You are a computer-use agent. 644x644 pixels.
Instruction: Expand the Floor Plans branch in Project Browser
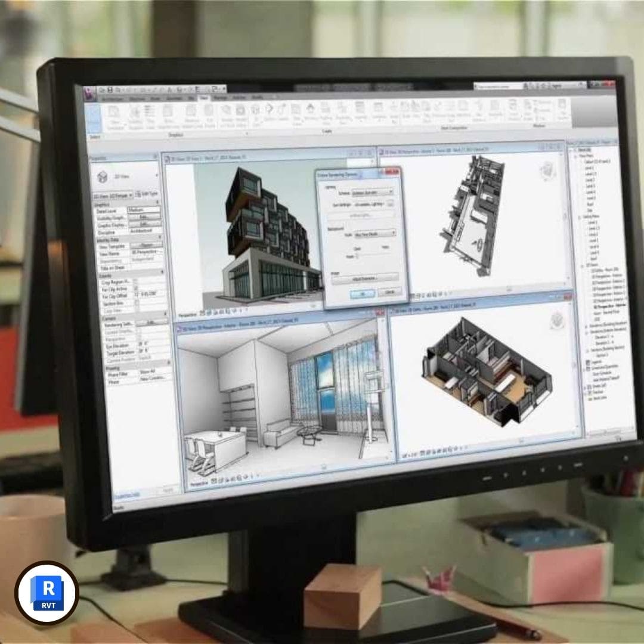[x=575, y=155]
